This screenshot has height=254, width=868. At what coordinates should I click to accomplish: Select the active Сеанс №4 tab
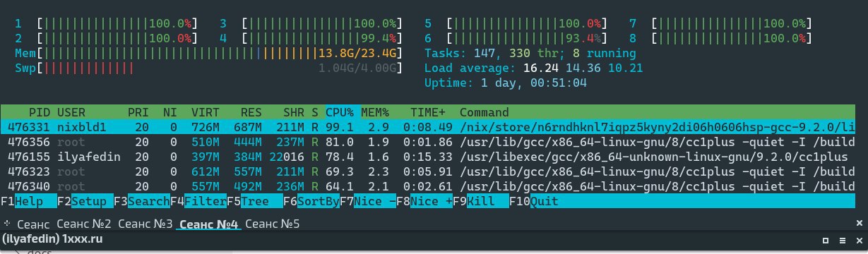[209, 224]
